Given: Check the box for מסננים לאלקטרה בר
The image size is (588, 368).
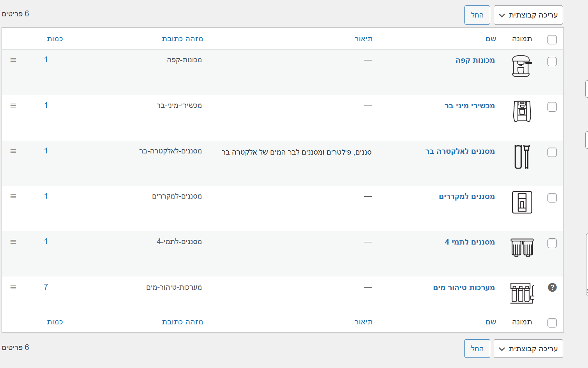Looking at the screenshot, I should coord(552,152).
